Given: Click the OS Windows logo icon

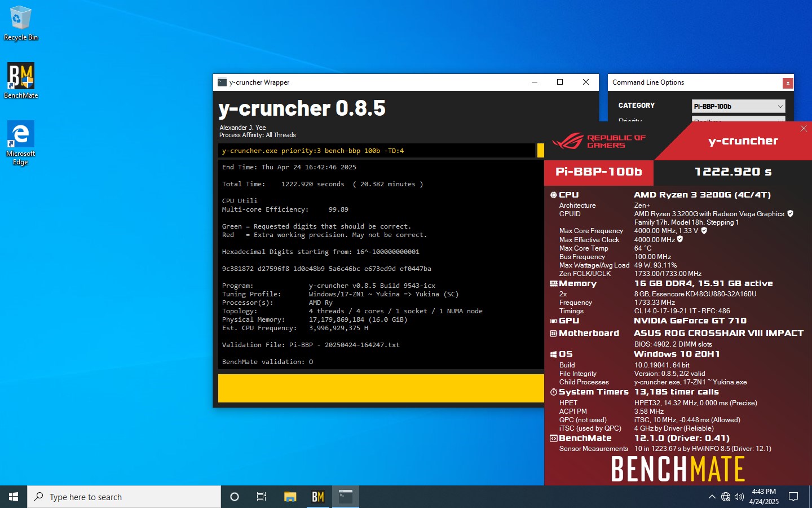Looking at the screenshot, I should click(x=553, y=354).
